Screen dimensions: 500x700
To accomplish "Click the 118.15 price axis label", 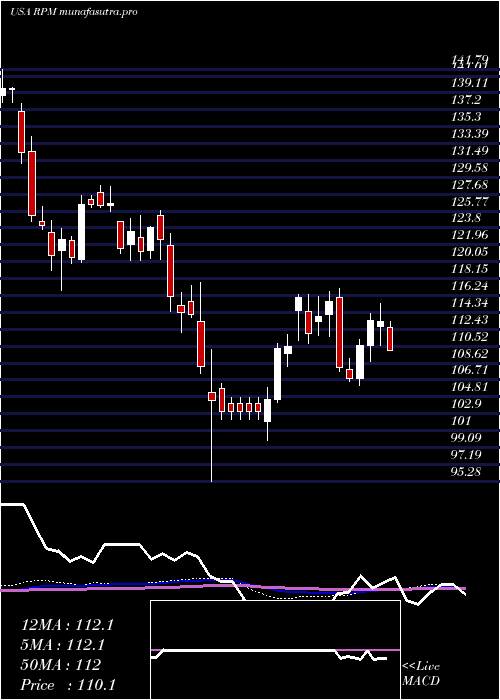I will coord(470,269).
